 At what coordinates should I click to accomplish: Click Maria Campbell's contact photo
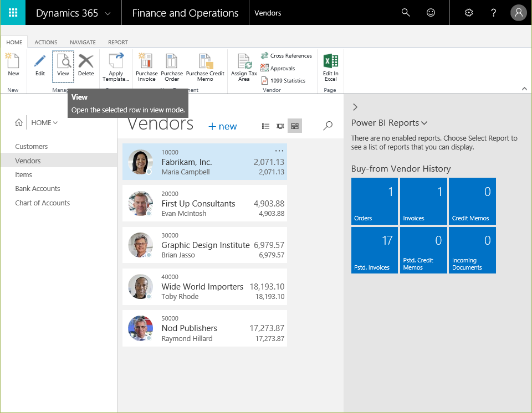point(140,162)
